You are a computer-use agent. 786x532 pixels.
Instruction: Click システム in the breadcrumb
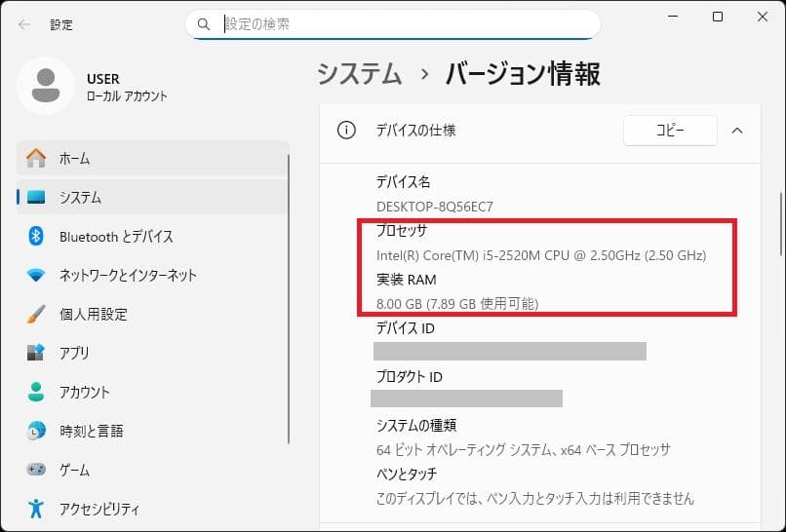[360, 74]
